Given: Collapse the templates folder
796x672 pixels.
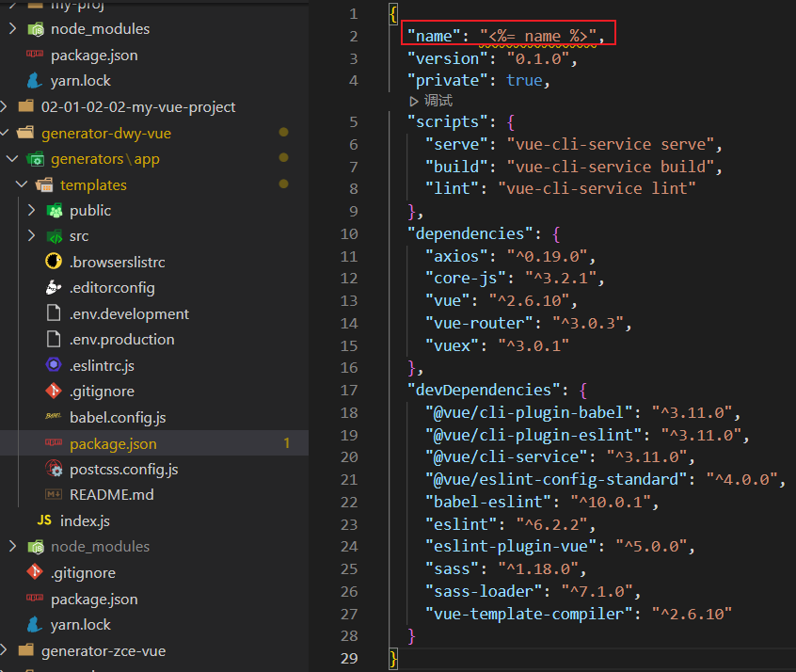Looking at the screenshot, I should click(22, 185).
